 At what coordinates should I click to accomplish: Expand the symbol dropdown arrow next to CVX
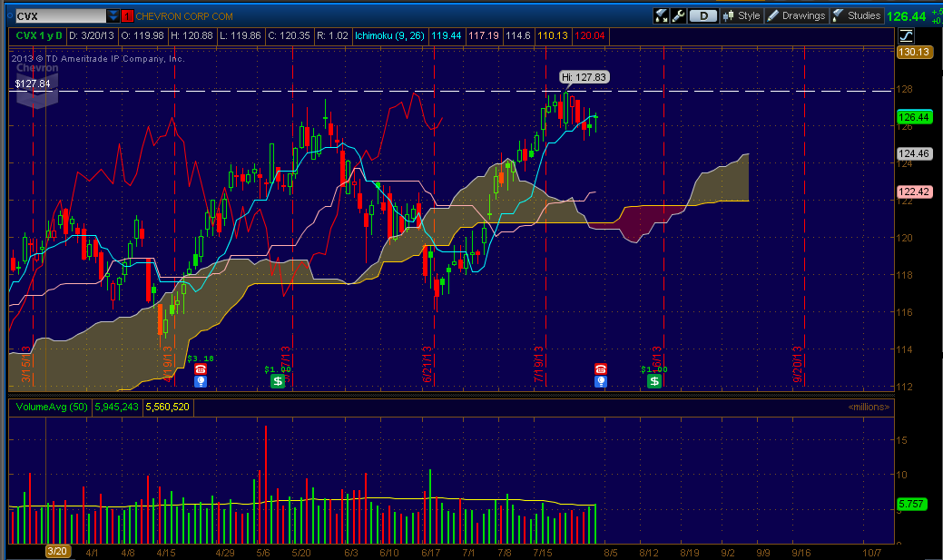pyautogui.click(x=113, y=16)
